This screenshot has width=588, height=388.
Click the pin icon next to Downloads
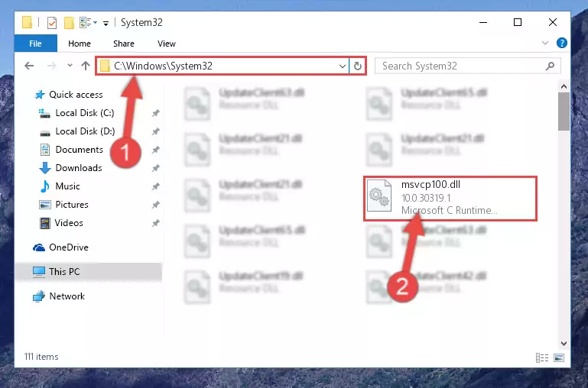pos(156,168)
